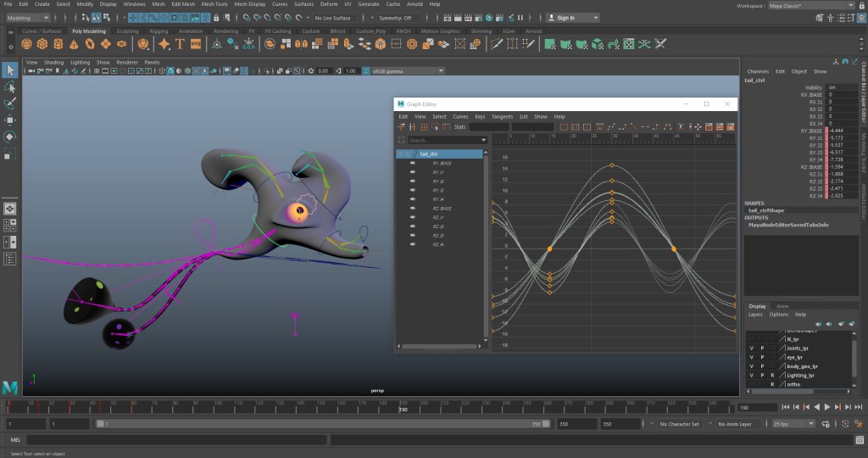Select tail_ctrl in Graph Editor outliner
This screenshot has height=458, width=868.
[428, 154]
